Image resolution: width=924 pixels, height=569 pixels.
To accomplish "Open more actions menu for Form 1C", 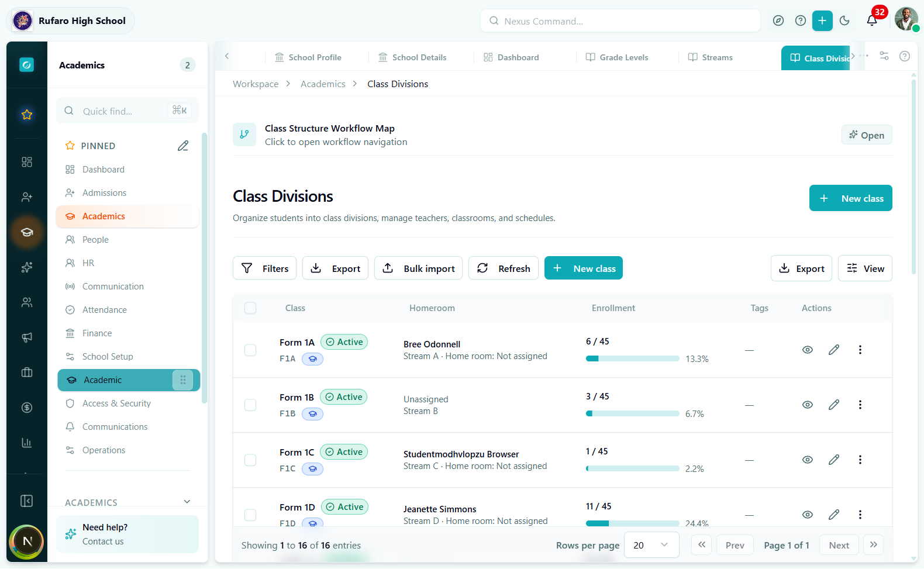I will [860, 460].
